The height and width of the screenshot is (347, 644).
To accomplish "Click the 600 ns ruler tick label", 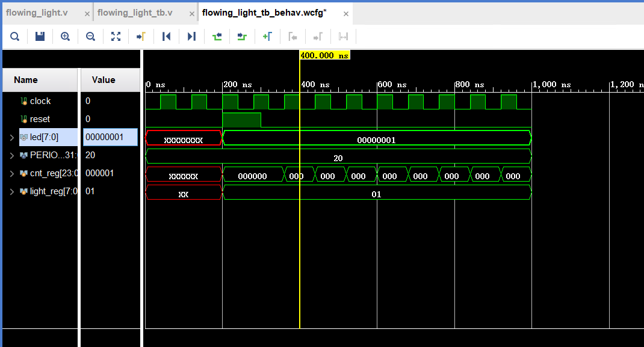I will (x=392, y=84).
